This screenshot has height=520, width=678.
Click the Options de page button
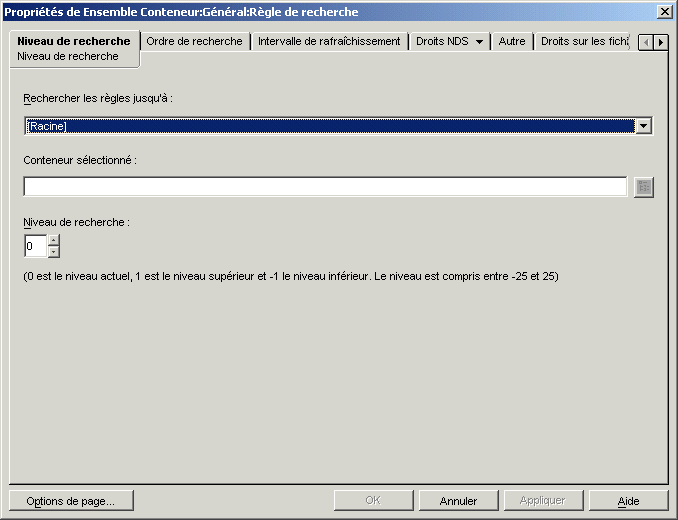click(x=71, y=501)
